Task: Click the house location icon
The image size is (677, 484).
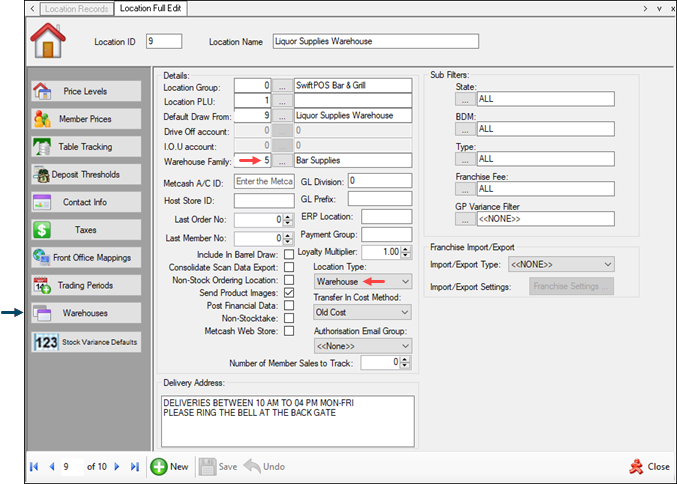Action: [48, 41]
